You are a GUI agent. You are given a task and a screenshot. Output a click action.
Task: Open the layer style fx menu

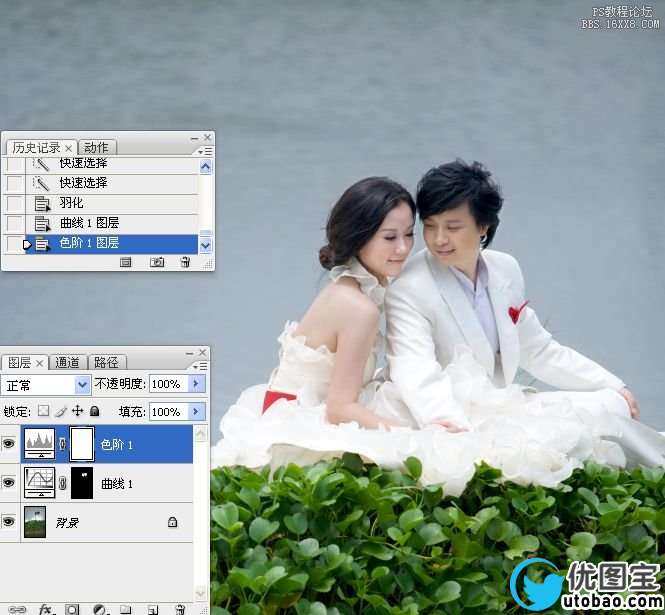pyautogui.click(x=46, y=608)
